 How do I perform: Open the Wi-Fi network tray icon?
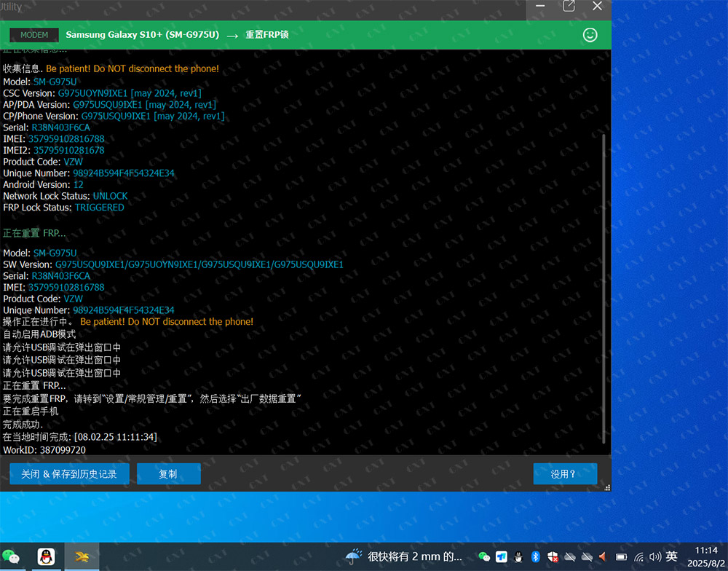pyautogui.click(x=639, y=556)
